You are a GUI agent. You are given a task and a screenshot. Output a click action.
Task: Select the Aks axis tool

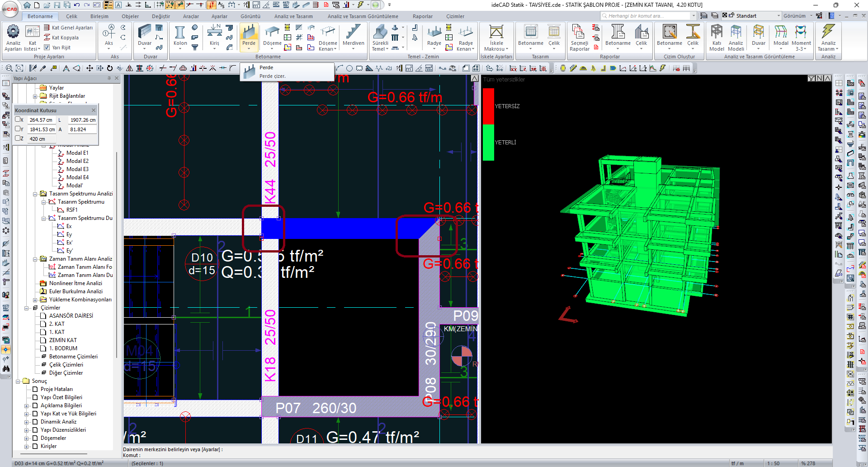(x=109, y=36)
